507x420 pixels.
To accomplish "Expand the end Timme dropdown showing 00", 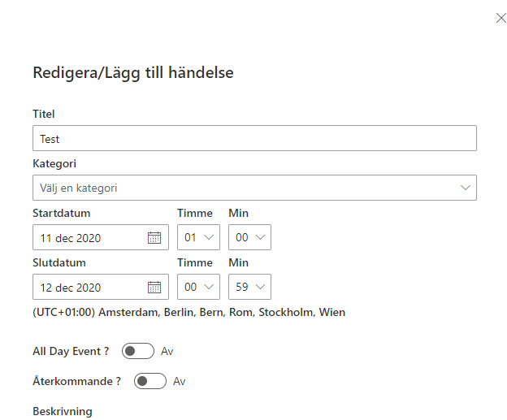I will [198, 287].
